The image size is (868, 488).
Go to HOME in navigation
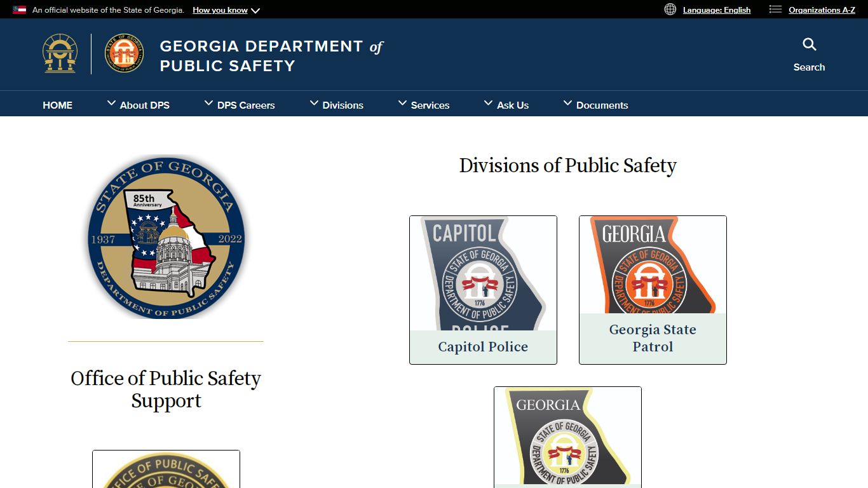click(58, 105)
